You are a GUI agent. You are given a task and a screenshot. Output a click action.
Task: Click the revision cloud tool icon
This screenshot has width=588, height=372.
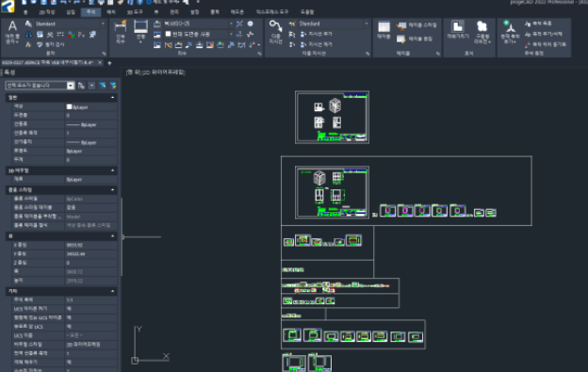tap(482, 31)
